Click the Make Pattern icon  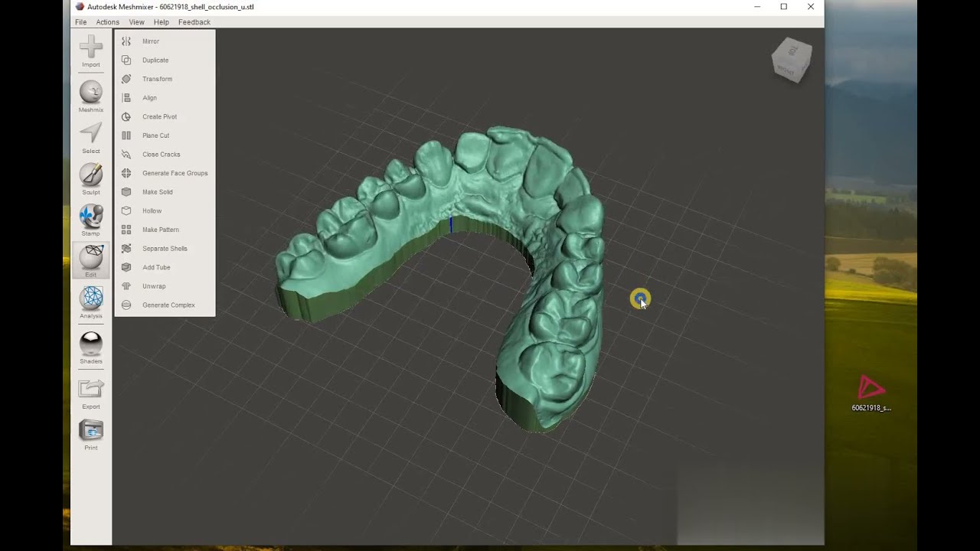coord(126,230)
